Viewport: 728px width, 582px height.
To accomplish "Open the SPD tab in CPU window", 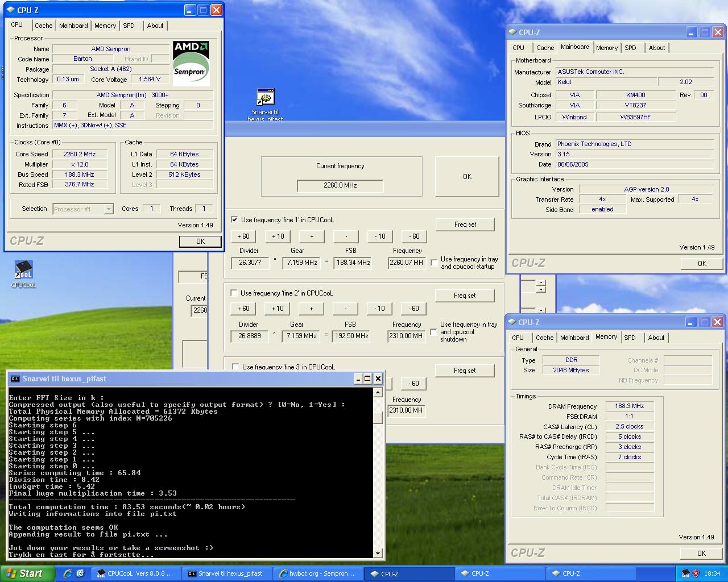I will (129, 26).
